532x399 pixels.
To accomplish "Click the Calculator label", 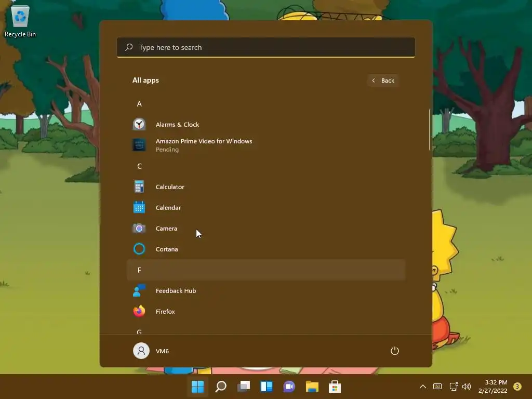I will pyautogui.click(x=170, y=187).
